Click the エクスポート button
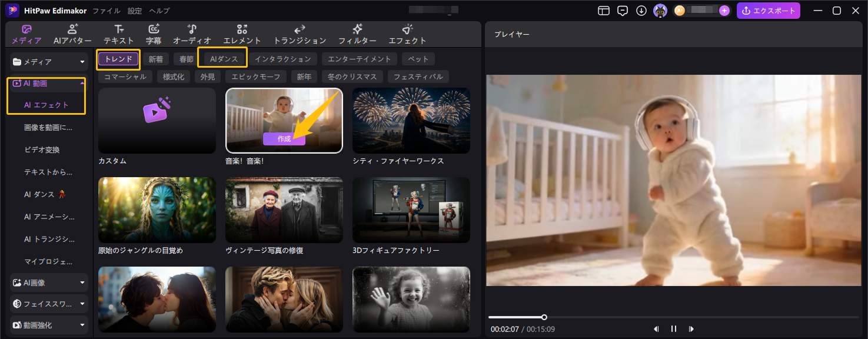The height and width of the screenshot is (339, 868). click(769, 10)
